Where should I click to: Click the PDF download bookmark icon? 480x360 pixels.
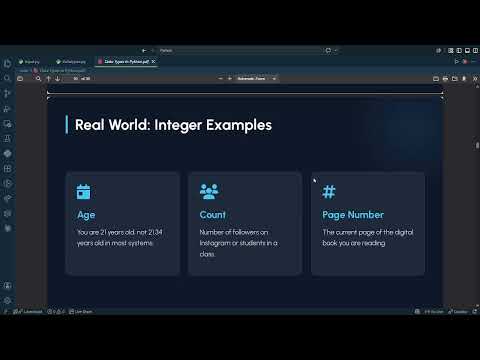pyautogui.click(x=464, y=79)
